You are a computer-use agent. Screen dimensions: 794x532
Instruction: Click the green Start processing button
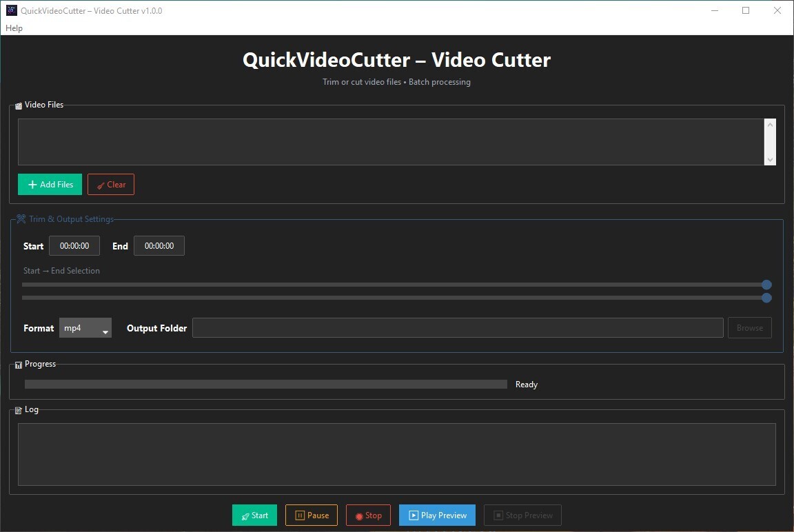coord(255,515)
